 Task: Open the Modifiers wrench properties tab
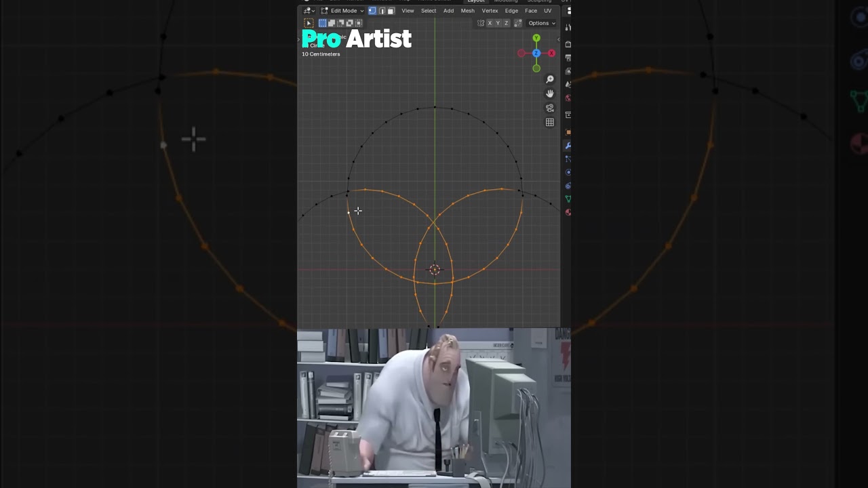(x=568, y=145)
